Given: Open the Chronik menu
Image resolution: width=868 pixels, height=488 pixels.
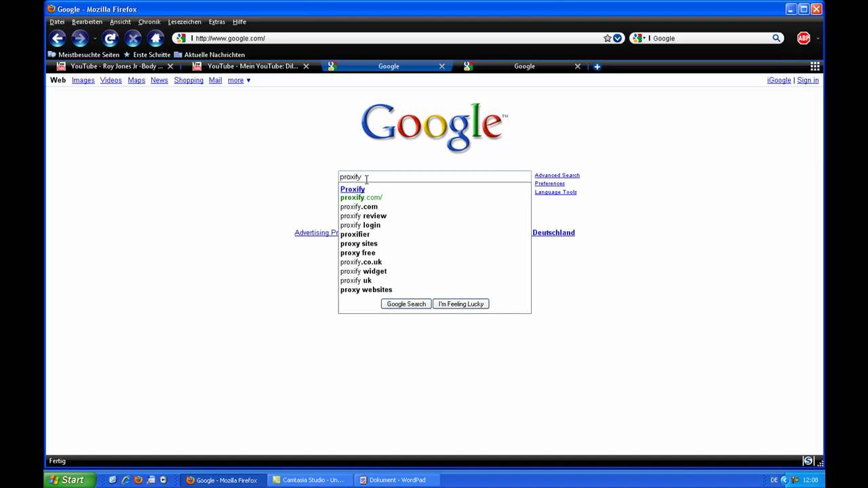Looking at the screenshot, I should click(x=149, y=22).
